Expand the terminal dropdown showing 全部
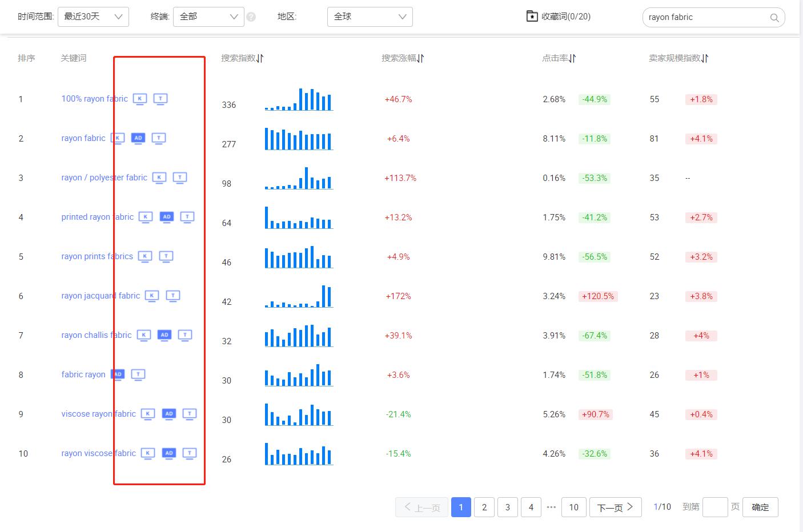The height and width of the screenshot is (532, 803). click(208, 17)
